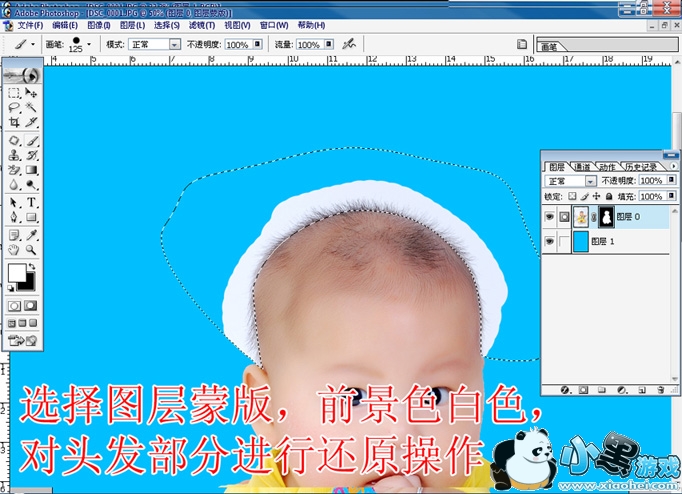The width and height of the screenshot is (682, 494).
Task: Toggle visibility of 图层 1
Action: (x=549, y=241)
